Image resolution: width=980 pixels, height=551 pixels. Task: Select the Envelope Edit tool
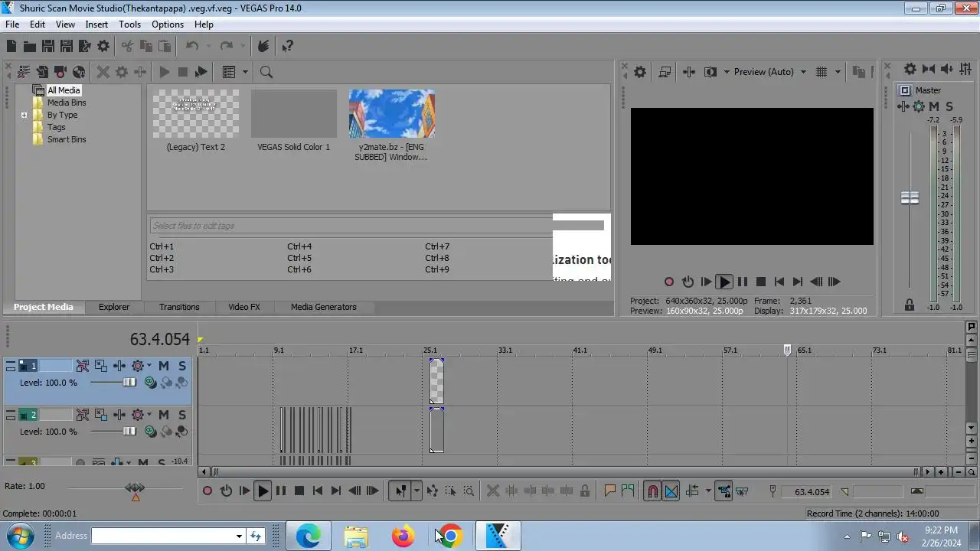tap(432, 491)
